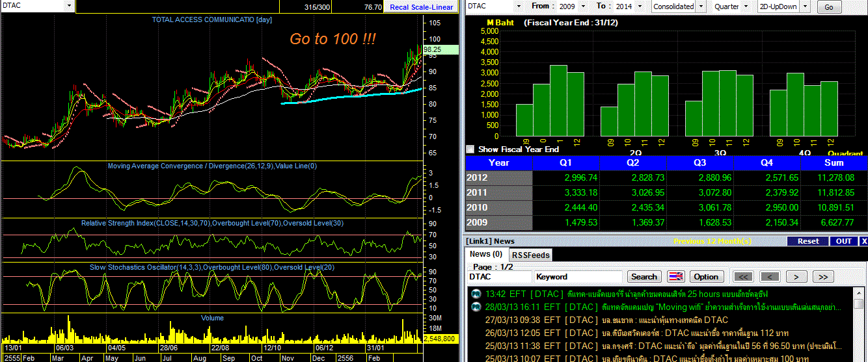868x362 pixels.
Task: Go to previous news page (<)
Action: tap(770, 277)
